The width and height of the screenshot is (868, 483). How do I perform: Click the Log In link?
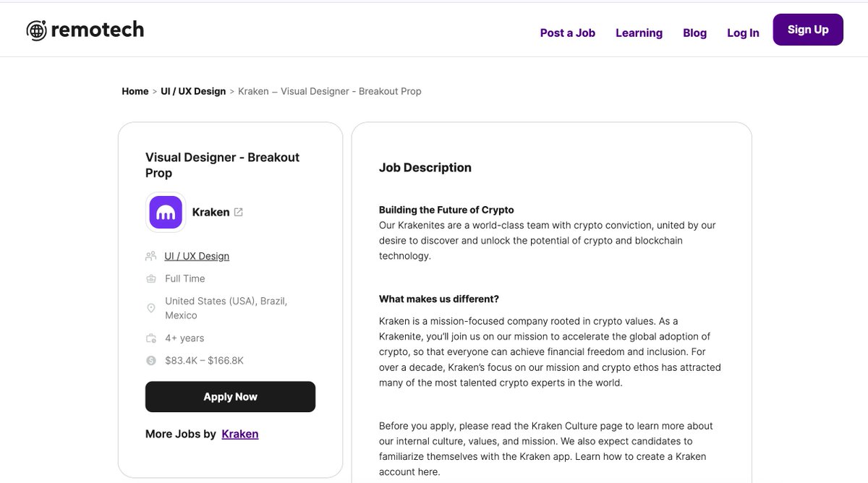coord(743,33)
